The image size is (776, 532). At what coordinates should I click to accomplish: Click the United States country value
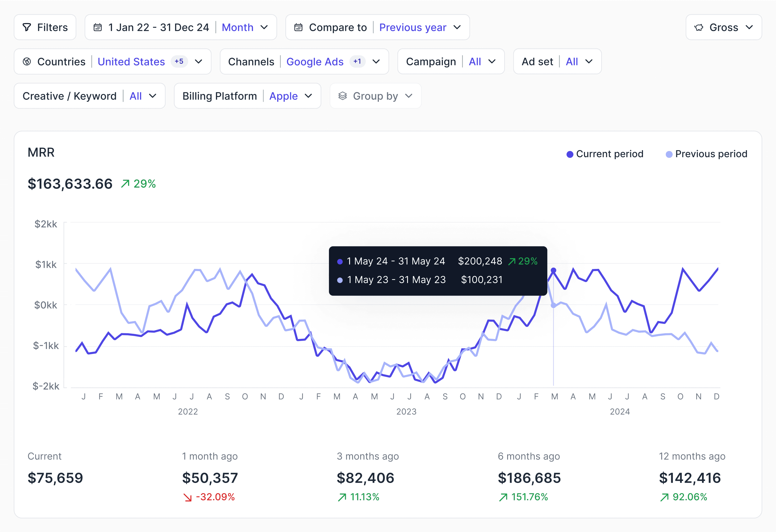131,62
